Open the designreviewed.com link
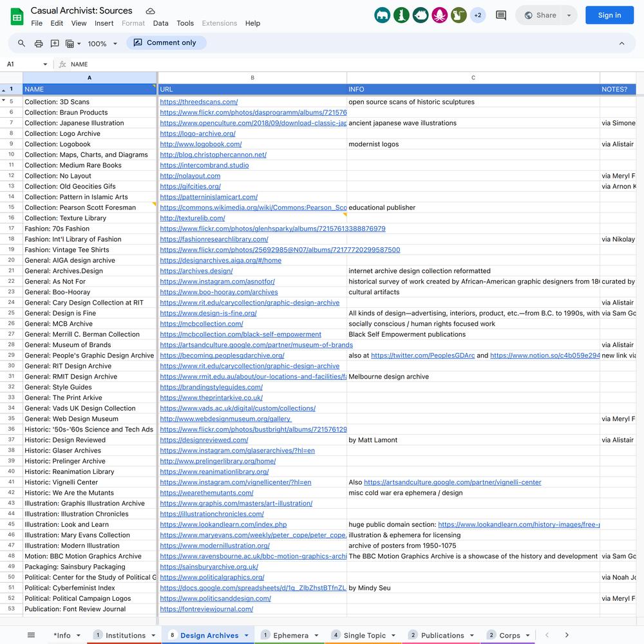This screenshot has height=644, width=644. click(x=204, y=440)
